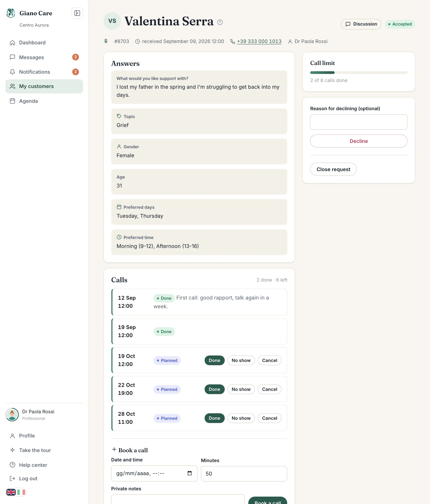430x504 pixels.
Task: Open Messages in the sidebar
Action: (x=44, y=57)
